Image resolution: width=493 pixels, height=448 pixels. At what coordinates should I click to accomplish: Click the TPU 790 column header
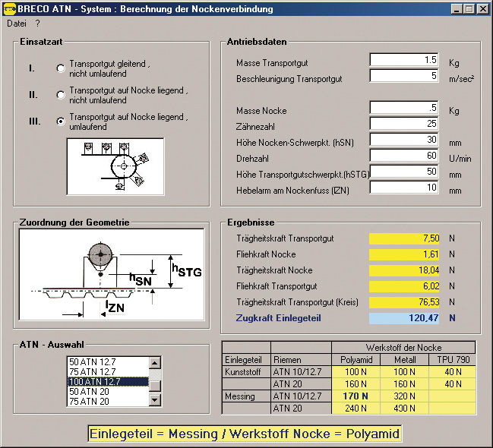tap(453, 360)
